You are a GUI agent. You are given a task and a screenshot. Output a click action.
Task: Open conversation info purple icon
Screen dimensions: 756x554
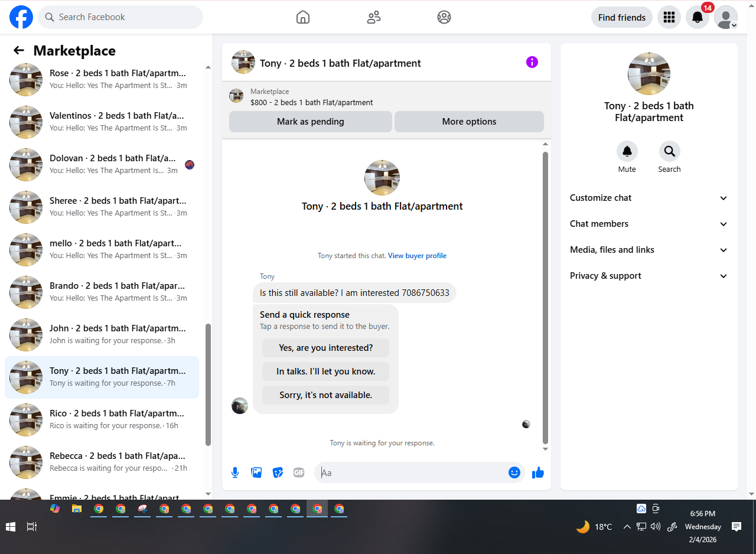(x=532, y=62)
